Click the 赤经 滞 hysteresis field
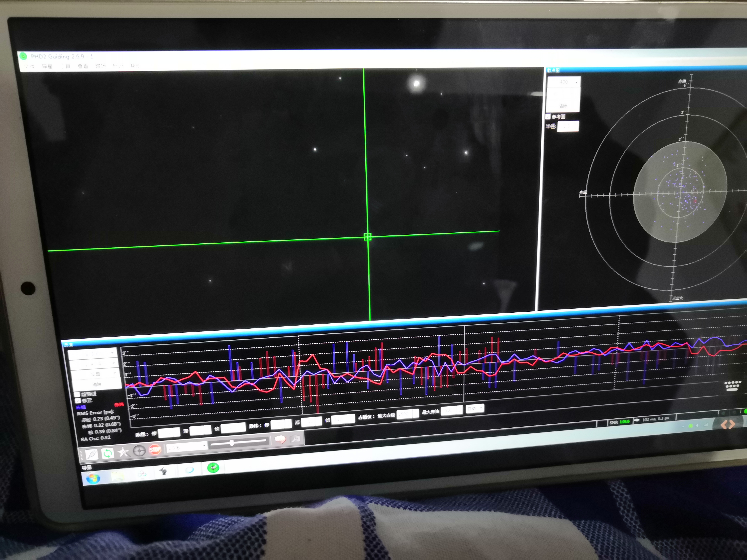The image size is (747, 560). click(x=200, y=430)
